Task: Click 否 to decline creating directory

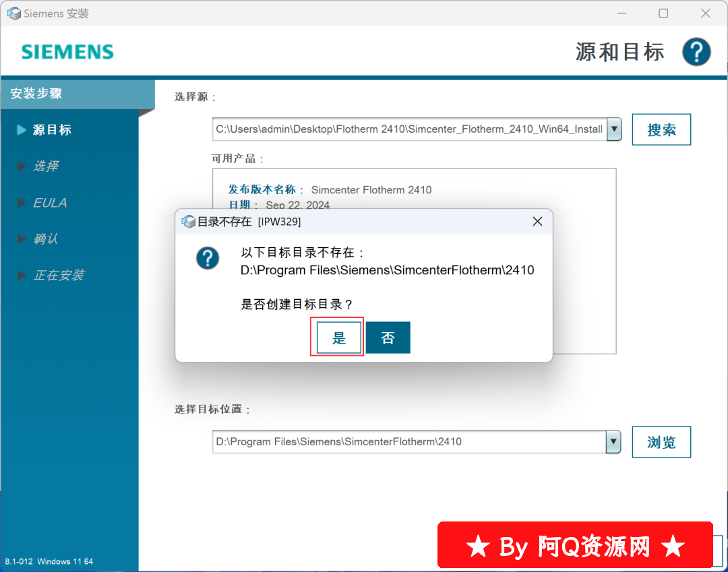Action: [x=388, y=338]
